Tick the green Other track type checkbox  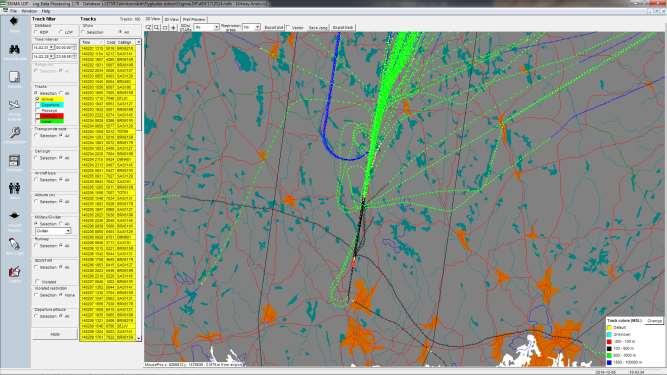pos(37,121)
